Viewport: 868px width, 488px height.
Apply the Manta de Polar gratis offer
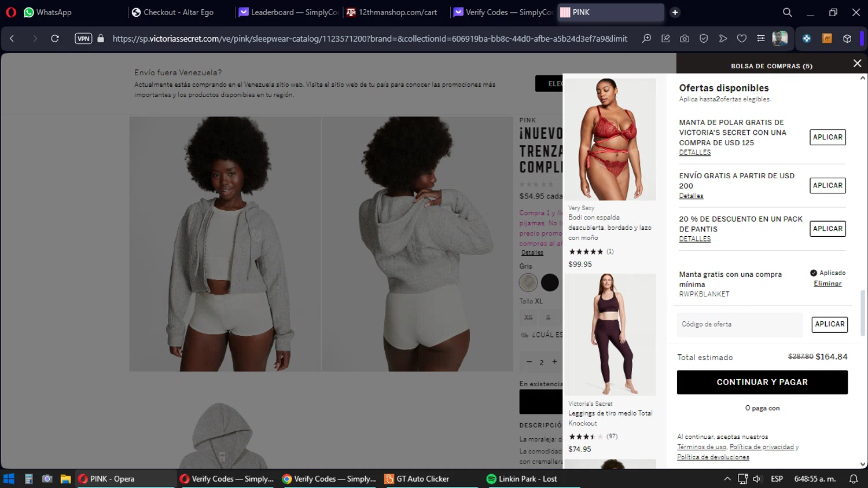[x=827, y=137]
